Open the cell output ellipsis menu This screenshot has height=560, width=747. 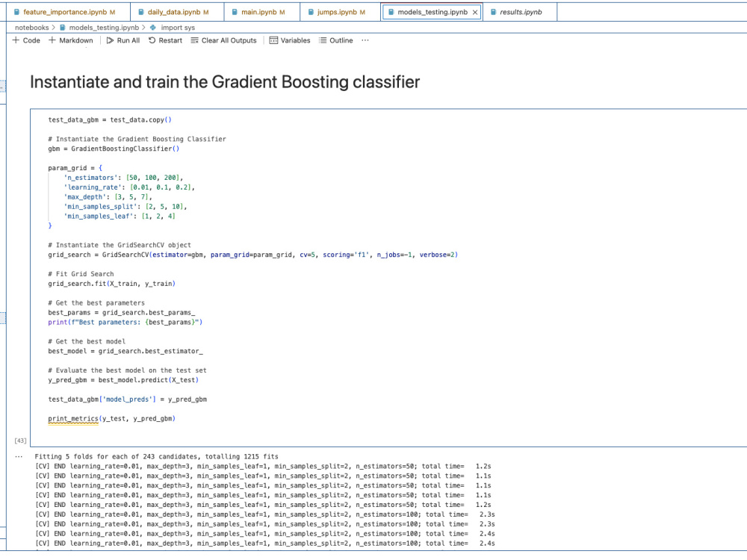[x=19, y=456]
